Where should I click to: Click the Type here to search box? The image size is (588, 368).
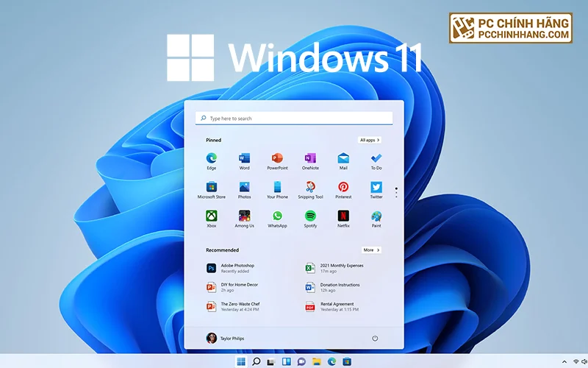coord(294,118)
